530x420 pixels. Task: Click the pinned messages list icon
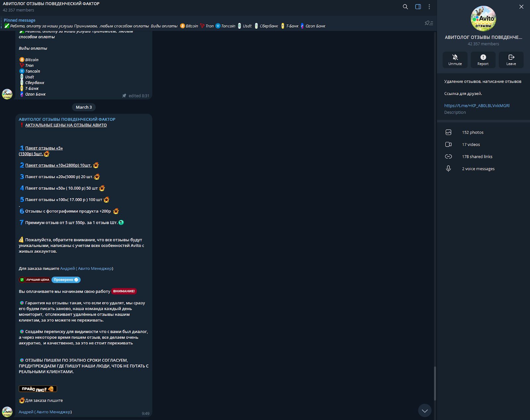429,23
